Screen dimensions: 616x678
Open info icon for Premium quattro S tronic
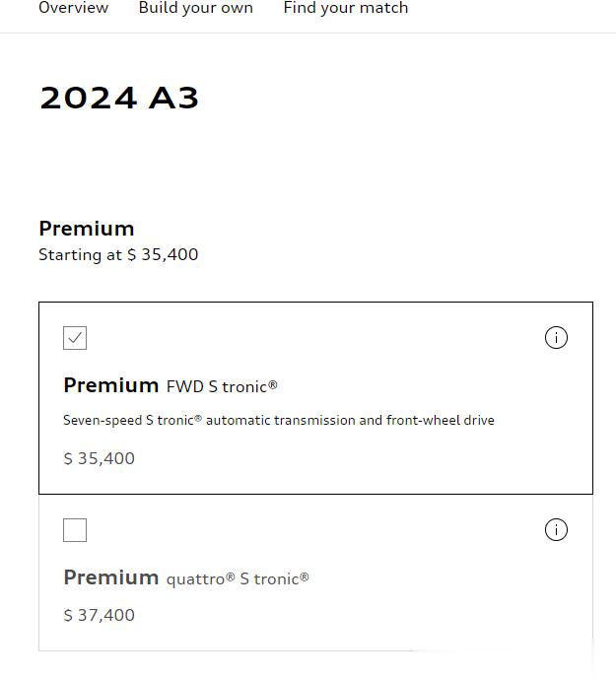[x=556, y=530]
